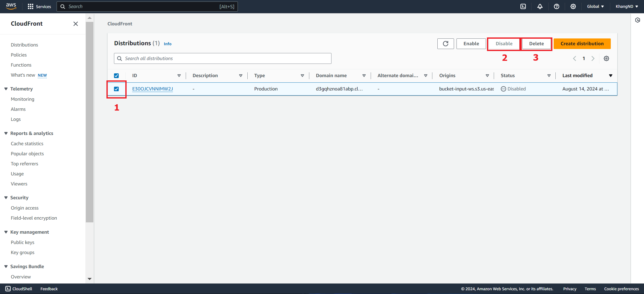Click the sidebar scroll down arrow
The width and height of the screenshot is (644, 294).
point(89,279)
